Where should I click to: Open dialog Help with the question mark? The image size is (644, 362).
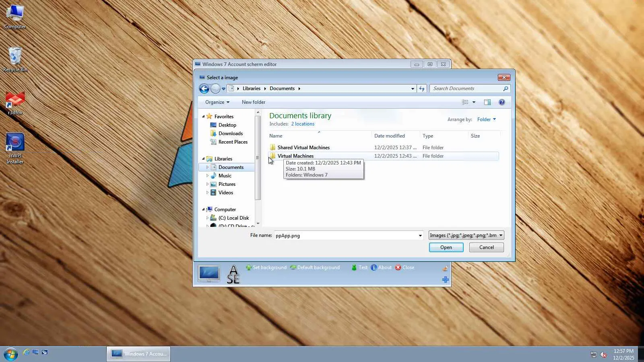[x=502, y=102]
